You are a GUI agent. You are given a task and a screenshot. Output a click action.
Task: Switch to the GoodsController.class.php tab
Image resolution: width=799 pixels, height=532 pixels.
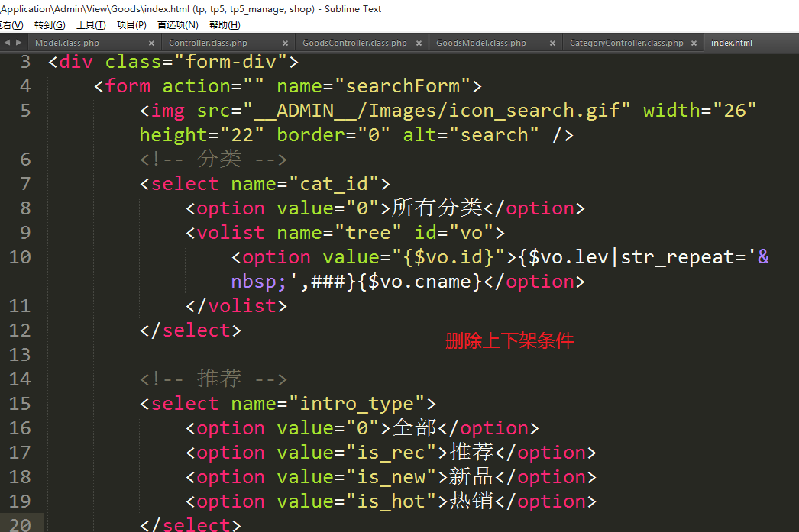354,44
